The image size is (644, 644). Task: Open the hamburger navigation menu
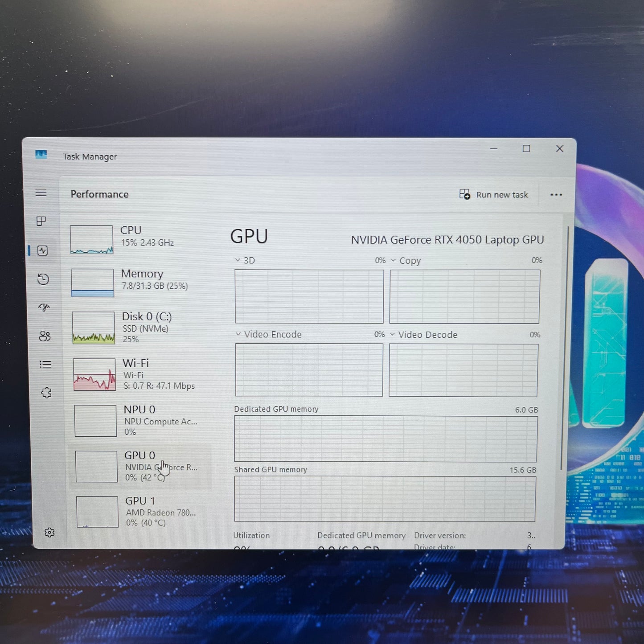click(x=41, y=193)
